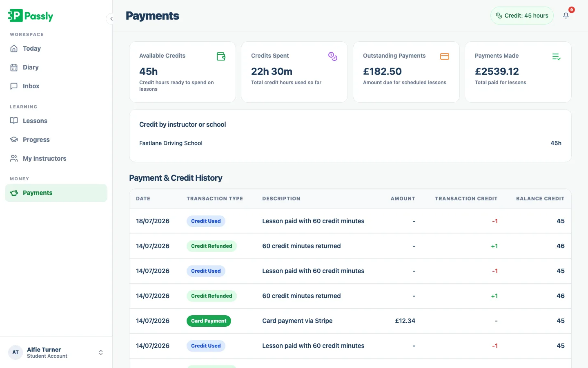This screenshot has height=368, width=588.
Task: Click the Lessons book icon
Action: pyautogui.click(x=14, y=121)
